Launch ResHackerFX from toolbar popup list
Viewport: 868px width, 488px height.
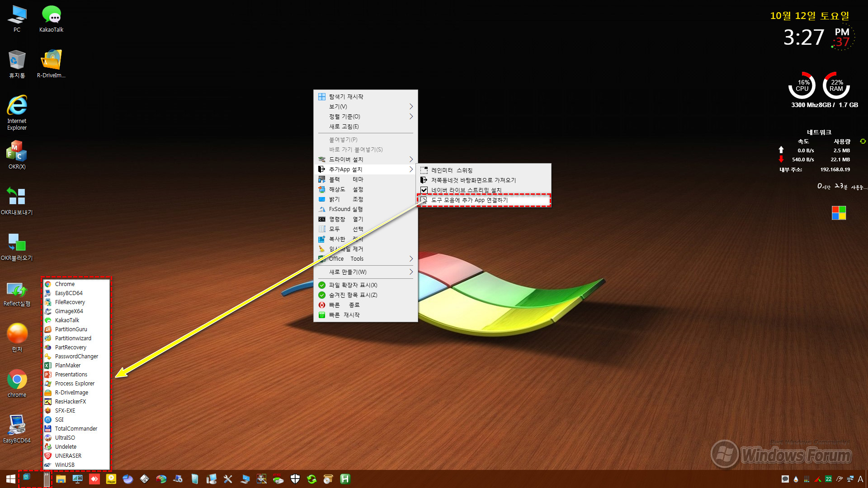pyautogui.click(x=76, y=402)
